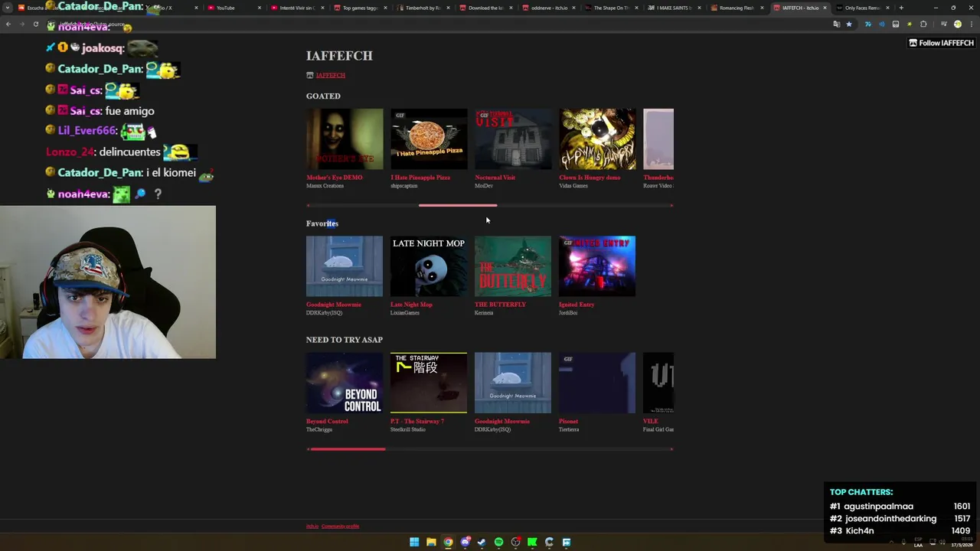Open Spotify from the taskbar
980x551 pixels.
click(x=498, y=542)
